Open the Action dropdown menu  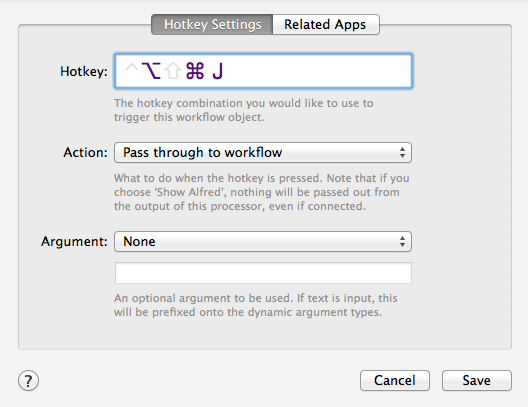(x=263, y=152)
